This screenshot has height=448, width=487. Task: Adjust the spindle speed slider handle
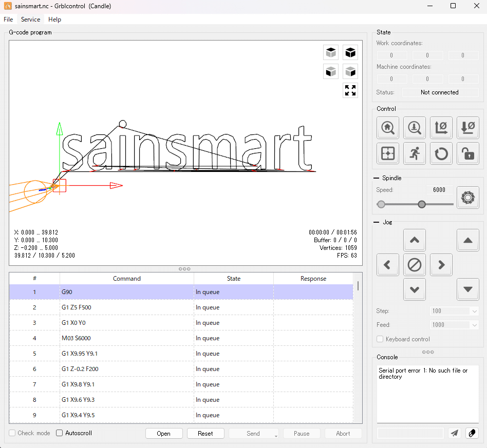click(x=421, y=204)
